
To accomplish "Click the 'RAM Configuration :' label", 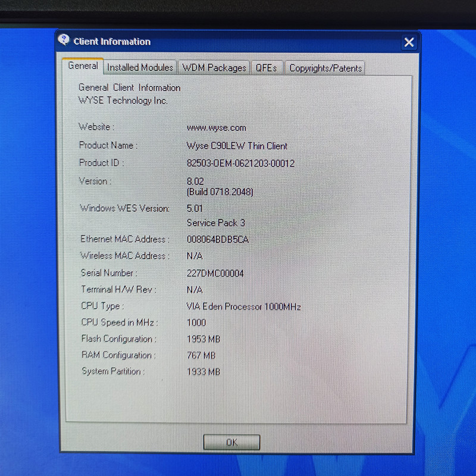I will tap(118, 355).
